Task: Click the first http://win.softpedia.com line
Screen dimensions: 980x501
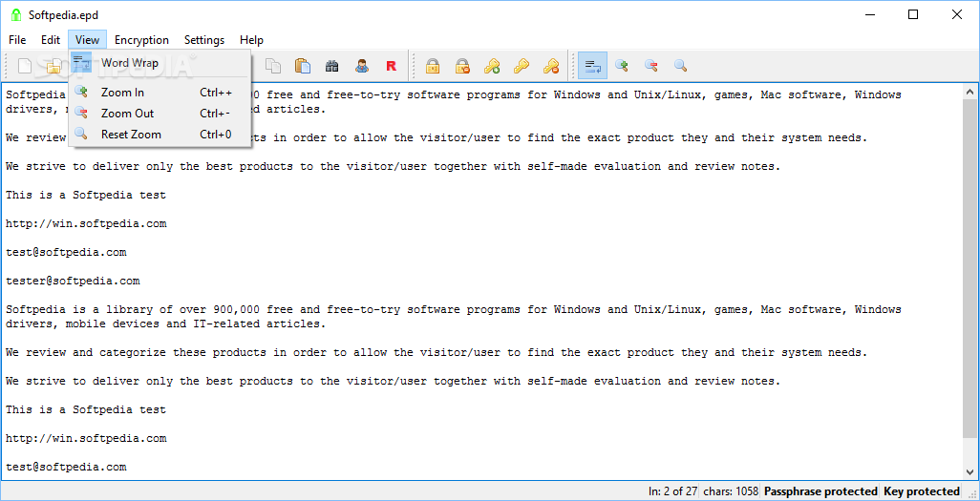Action: pos(86,223)
